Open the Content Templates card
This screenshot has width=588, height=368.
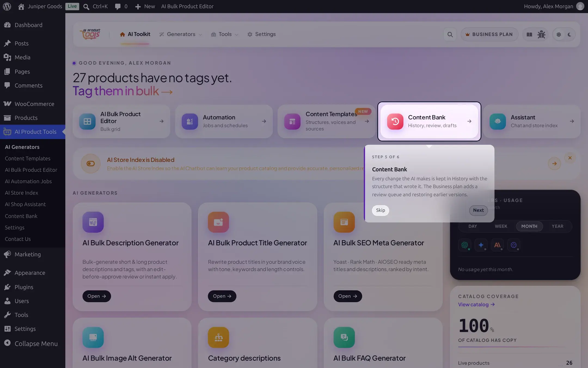tap(326, 121)
